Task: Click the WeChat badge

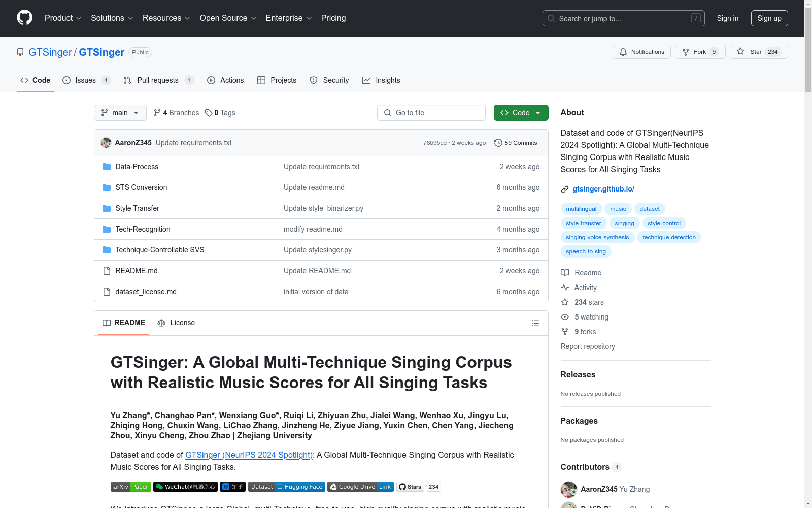Action: click(x=185, y=487)
